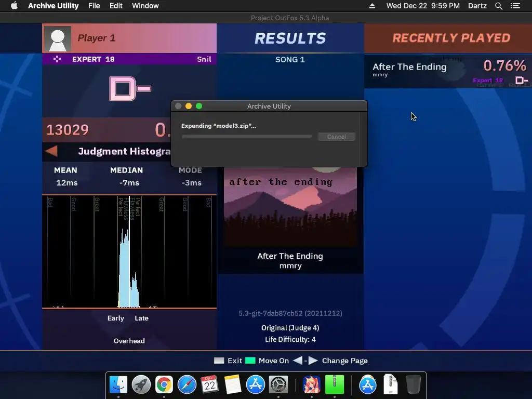This screenshot has width=532, height=399.
Task: Launch Safari from the dock
Action: pyautogui.click(x=187, y=384)
